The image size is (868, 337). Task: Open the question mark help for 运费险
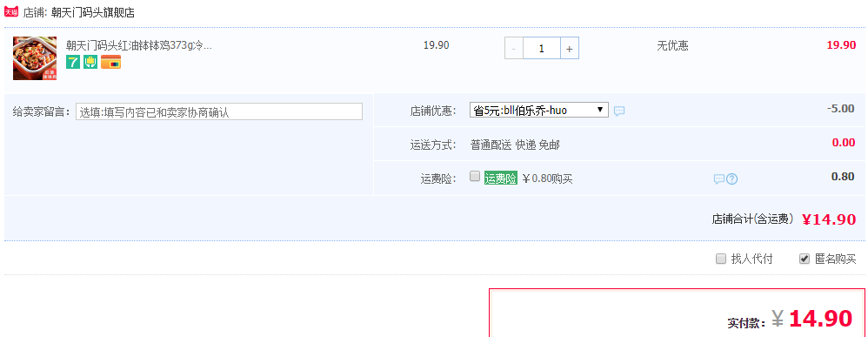(x=731, y=179)
